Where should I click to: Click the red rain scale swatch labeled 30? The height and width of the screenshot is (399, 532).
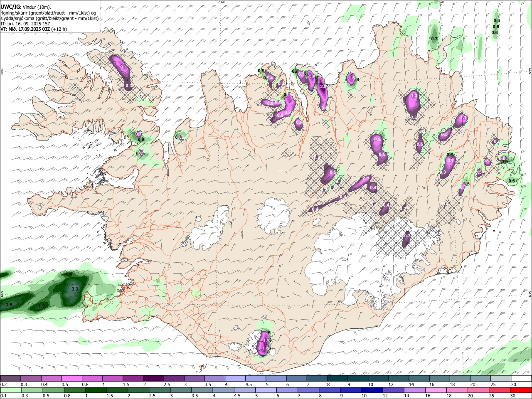pyautogui.click(x=521, y=390)
